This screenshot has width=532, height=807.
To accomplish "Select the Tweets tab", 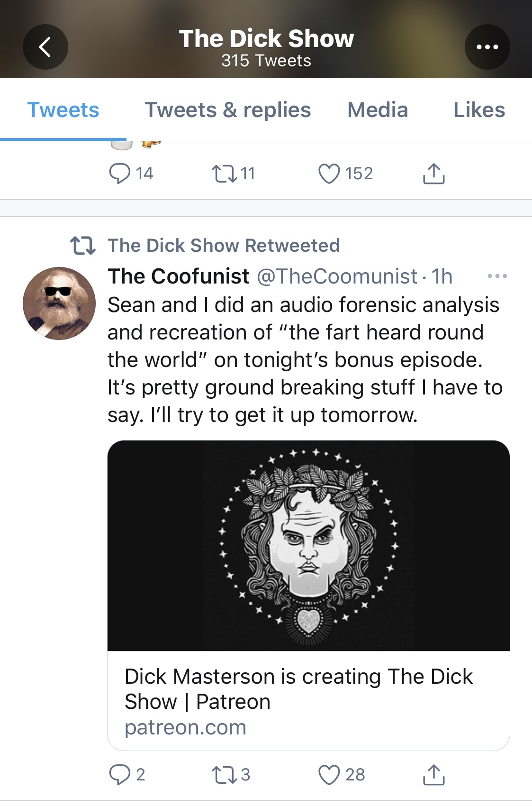I will tap(63, 110).
